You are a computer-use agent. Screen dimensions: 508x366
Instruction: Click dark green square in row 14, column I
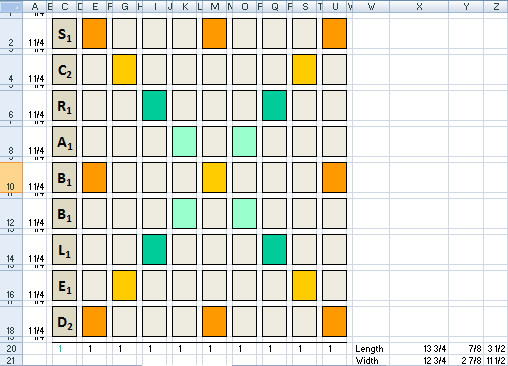click(155, 249)
